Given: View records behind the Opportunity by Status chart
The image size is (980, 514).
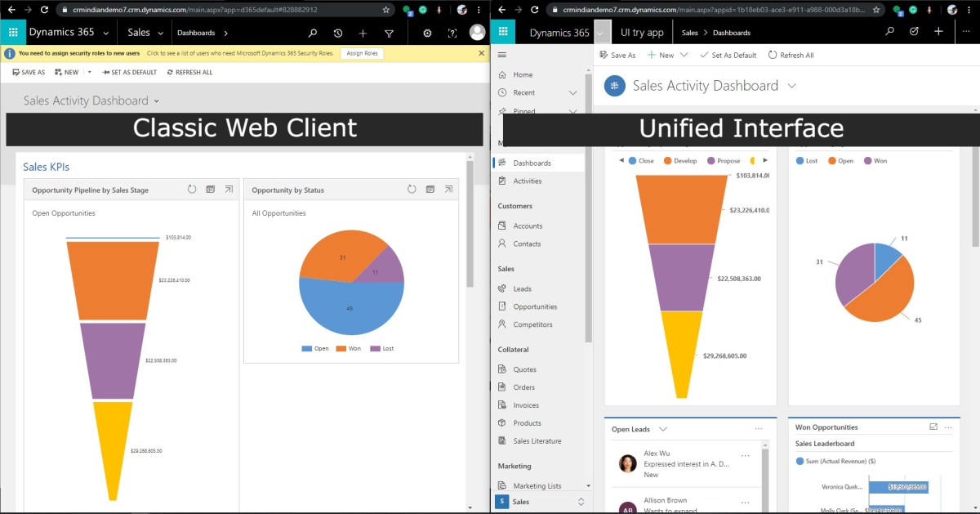Looking at the screenshot, I should point(430,189).
